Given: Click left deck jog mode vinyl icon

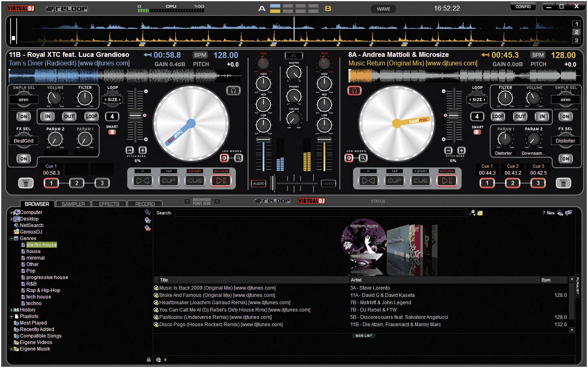Looking at the screenshot, I should [224, 158].
